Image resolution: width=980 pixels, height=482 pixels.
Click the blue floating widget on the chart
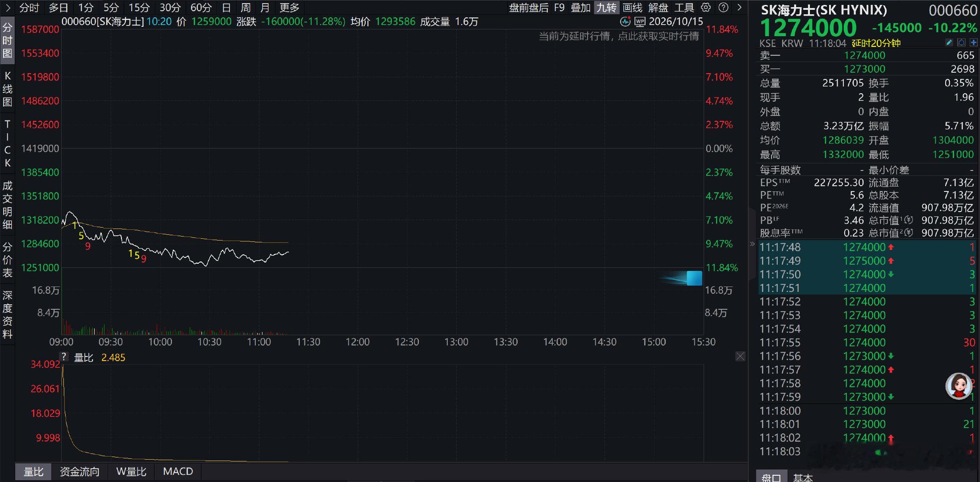click(x=694, y=278)
